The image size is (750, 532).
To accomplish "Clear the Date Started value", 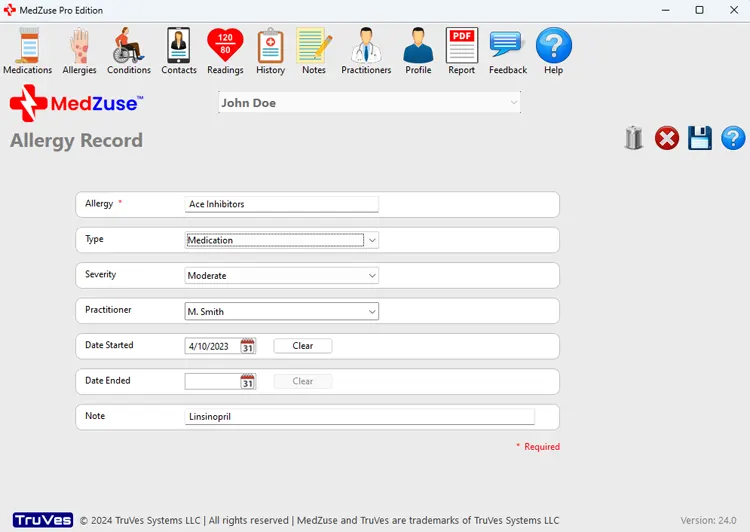I will tap(303, 346).
